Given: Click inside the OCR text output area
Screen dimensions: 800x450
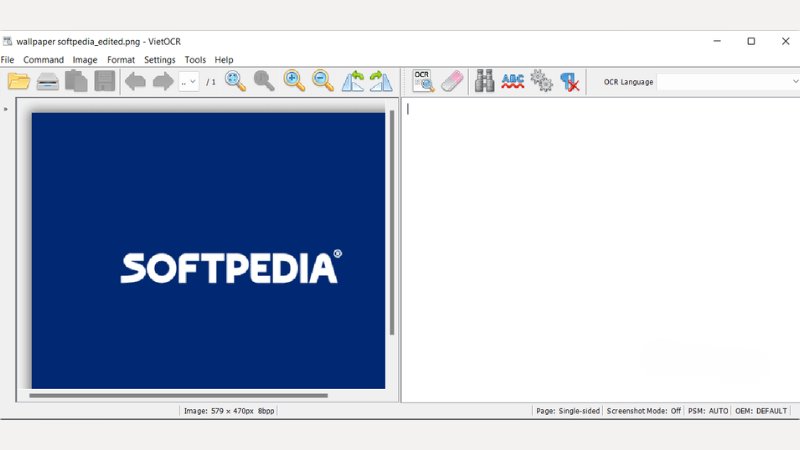Looking at the screenshot, I should [600, 250].
